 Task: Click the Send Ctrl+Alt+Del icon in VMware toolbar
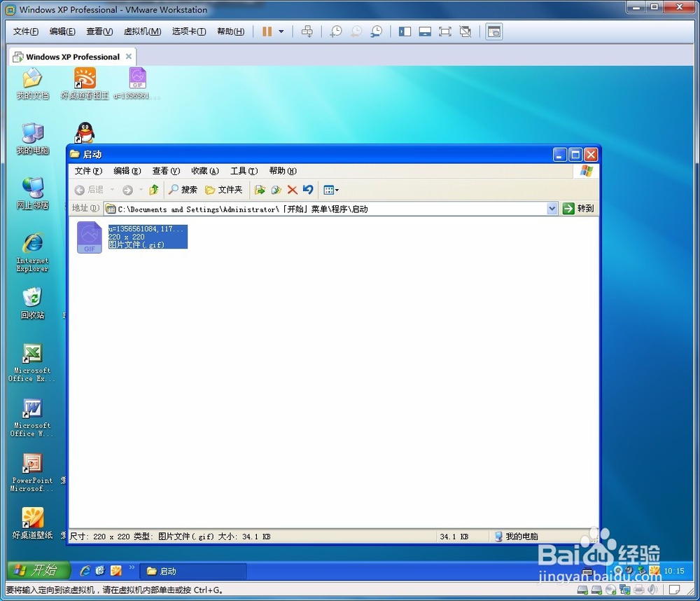[x=307, y=32]
